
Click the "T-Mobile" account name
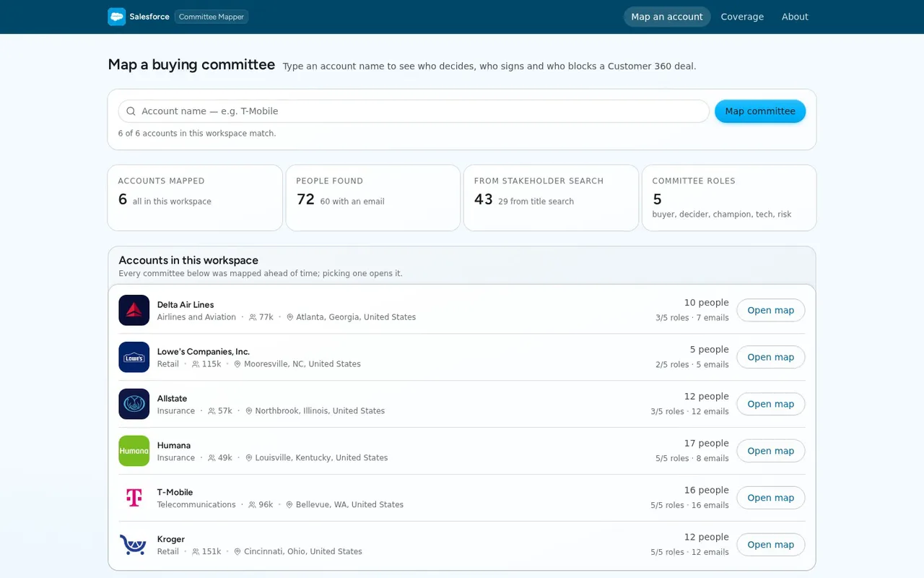pos(175,492)
